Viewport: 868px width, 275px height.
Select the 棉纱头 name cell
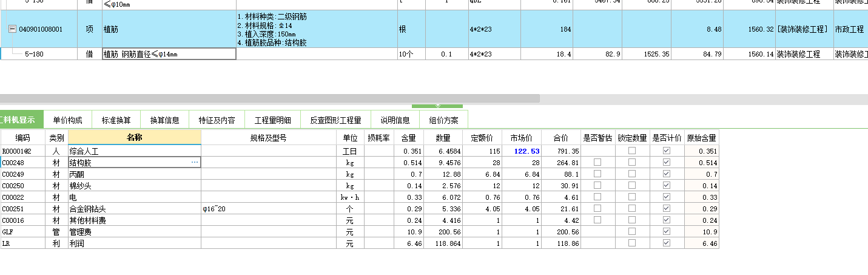134,186
